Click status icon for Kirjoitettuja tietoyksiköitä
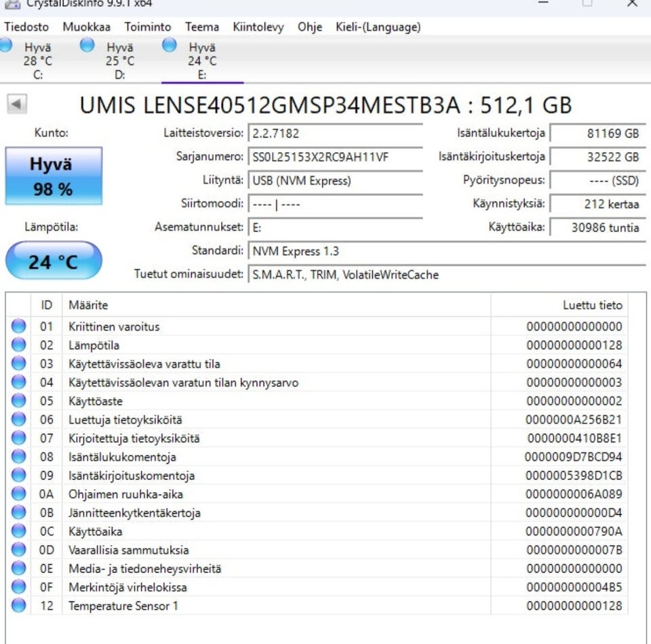Screen dimensions: 651x644 point(18,438)
